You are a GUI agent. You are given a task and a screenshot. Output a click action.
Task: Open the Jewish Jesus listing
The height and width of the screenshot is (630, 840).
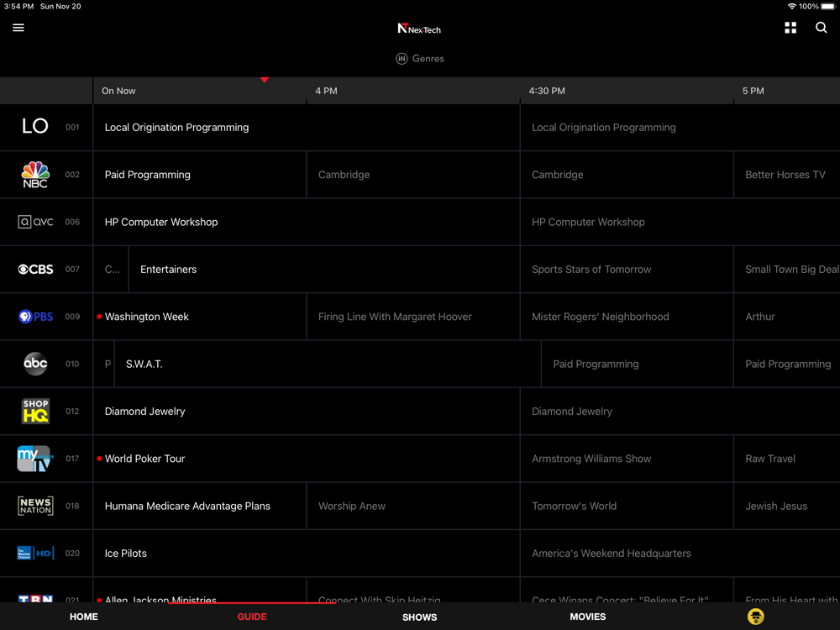(786, 507)
